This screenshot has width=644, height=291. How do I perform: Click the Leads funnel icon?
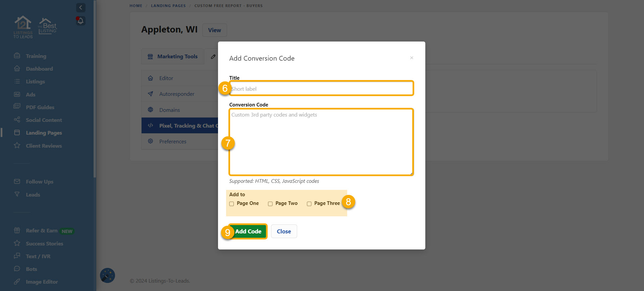(17, 194)
